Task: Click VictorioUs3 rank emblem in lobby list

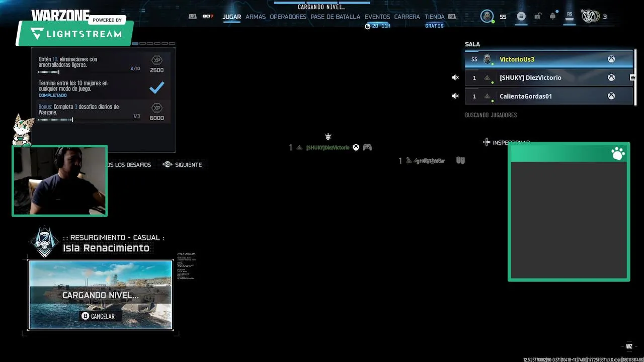Action: click(x=487, y=59)
